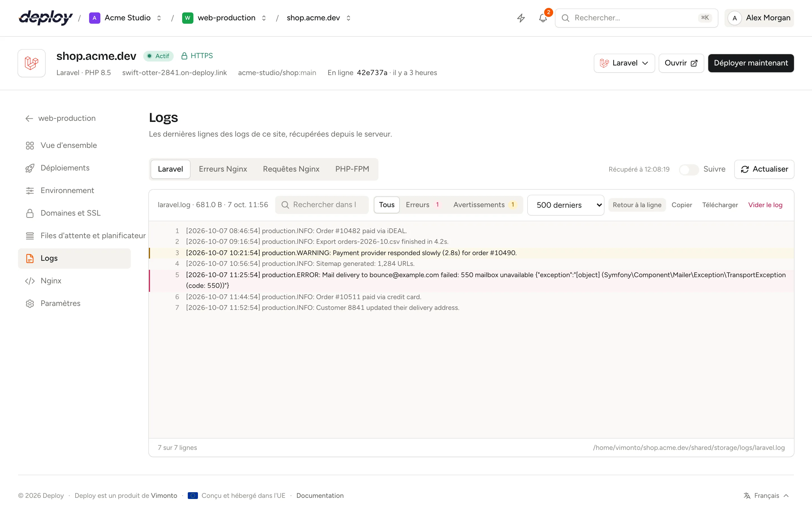The width and height of the screenshot is (812, 508).
Task: Open the Environnement settings page
Action: pyautogui.click(x=74, y=190)
